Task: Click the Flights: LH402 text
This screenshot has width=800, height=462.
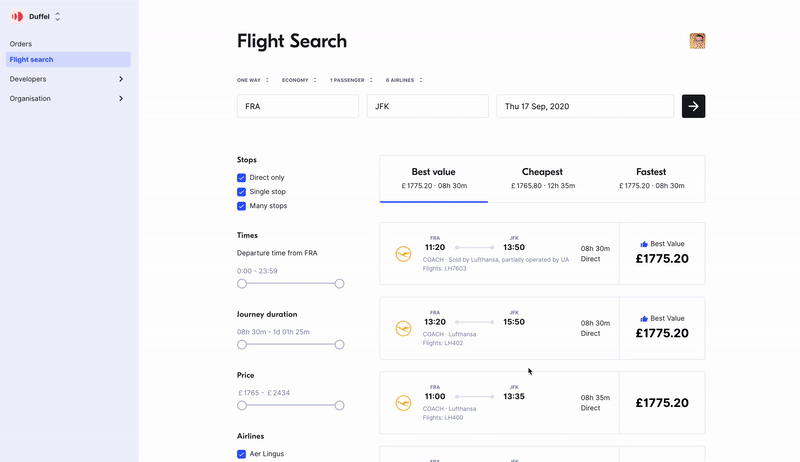Action: pos(443,343)
